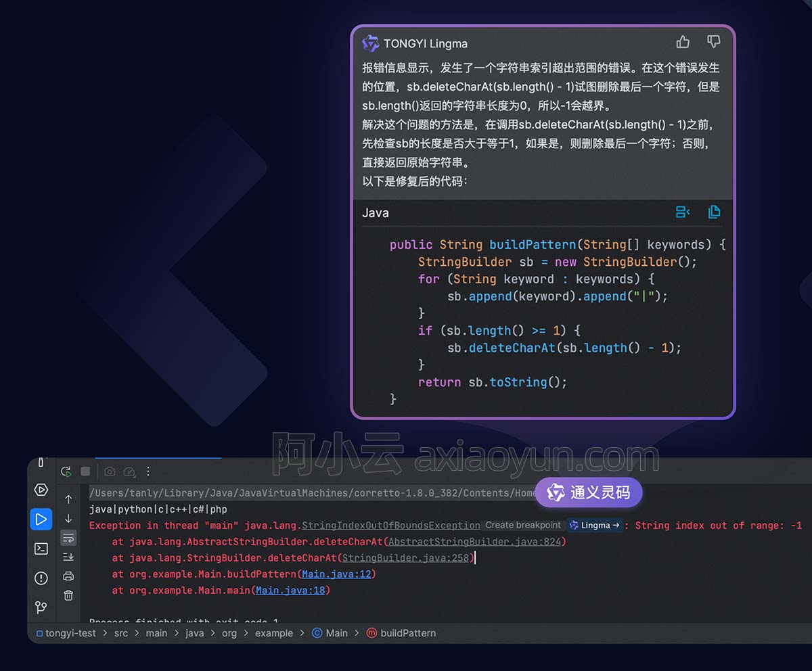The height and width of the screenshot is (671, 812).
Task: Insert code snippet into editor
Action: [683, 212]
